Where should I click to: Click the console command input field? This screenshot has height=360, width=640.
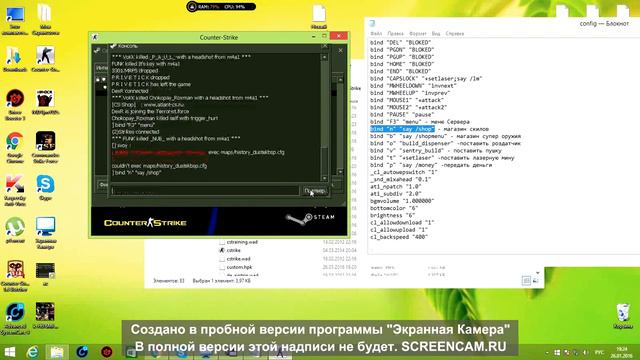[x=205, y=191]
